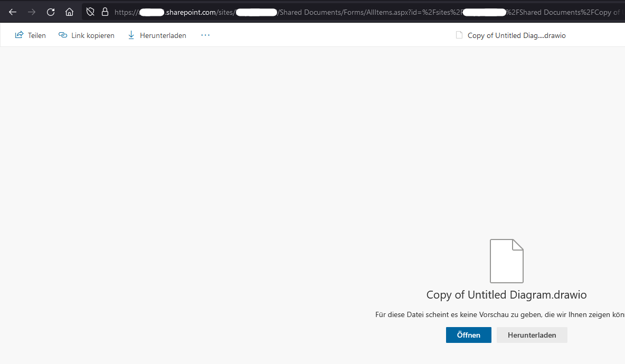Click the Herunterladen download arrow icon
The width and height of the screenshot is (625, 364).
131,35
